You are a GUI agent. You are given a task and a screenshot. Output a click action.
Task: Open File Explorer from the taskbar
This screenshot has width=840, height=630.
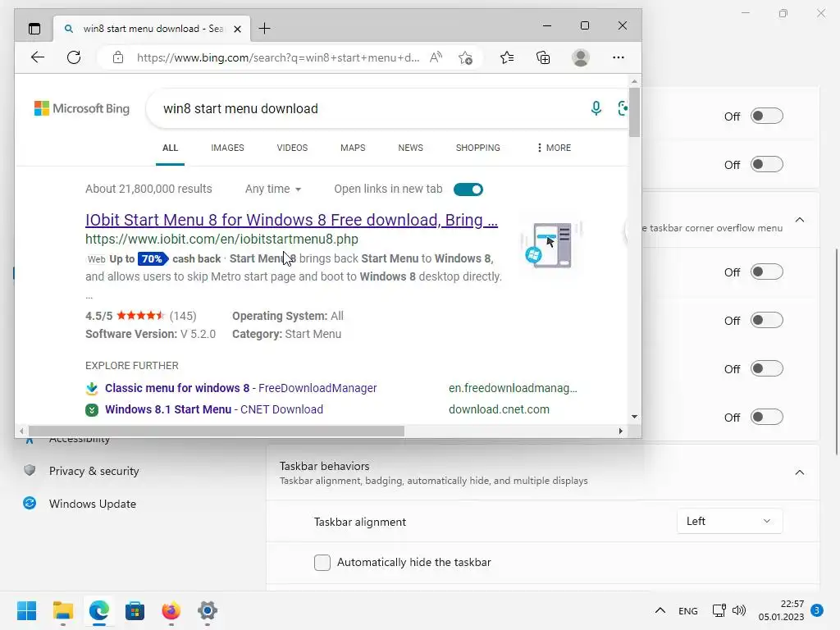click(x=63, y=610)
